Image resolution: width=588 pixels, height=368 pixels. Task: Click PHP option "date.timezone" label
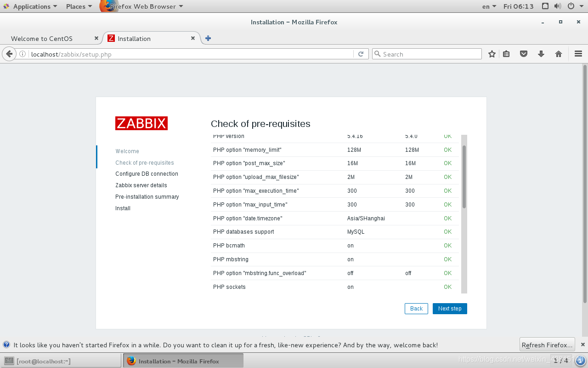click(x=248, y=218)
